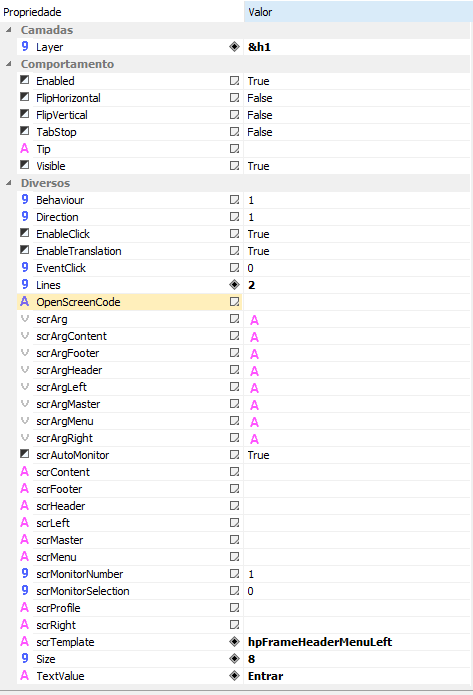Image resolution: width=473 pixels, height=695 pixels.
Task: Click the numeric type icon before Behaviour
Action: click(25, 199)
